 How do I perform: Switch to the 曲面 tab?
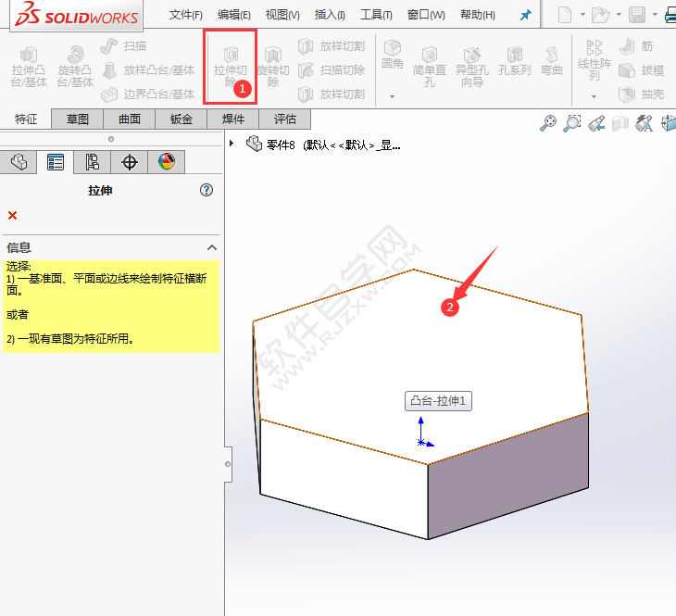pyautogui.click(x=130, y=119)
